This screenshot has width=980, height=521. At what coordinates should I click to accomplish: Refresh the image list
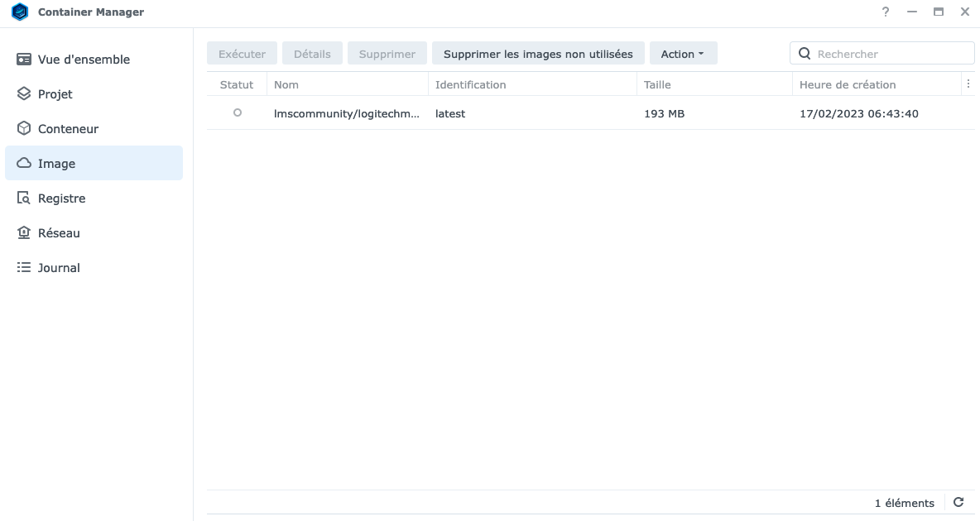click(958, 502)
